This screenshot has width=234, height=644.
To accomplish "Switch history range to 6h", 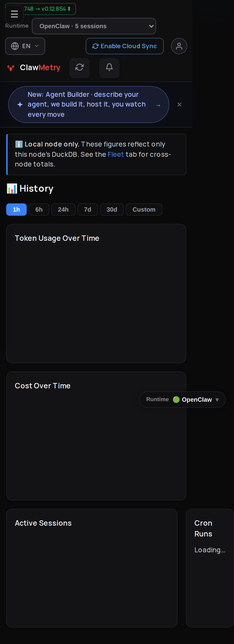I will pos(39,210).
